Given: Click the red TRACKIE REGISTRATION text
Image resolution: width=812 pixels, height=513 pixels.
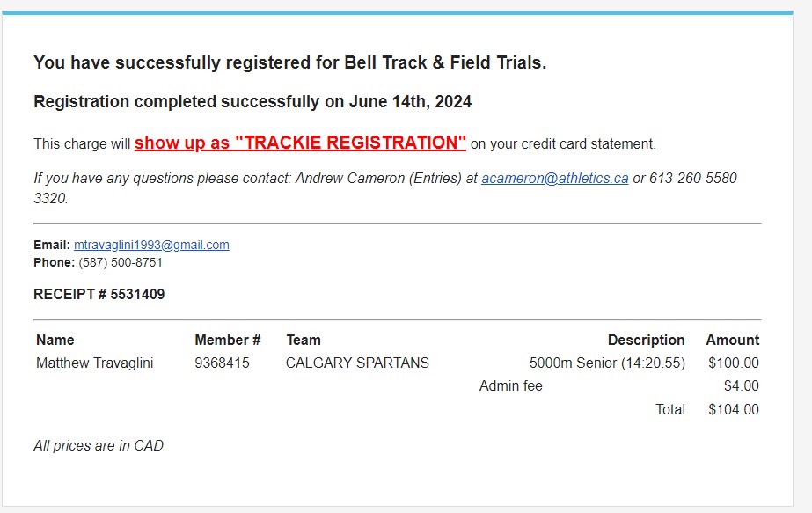Looking at the screenshot, I should click(x=300, y=143).
